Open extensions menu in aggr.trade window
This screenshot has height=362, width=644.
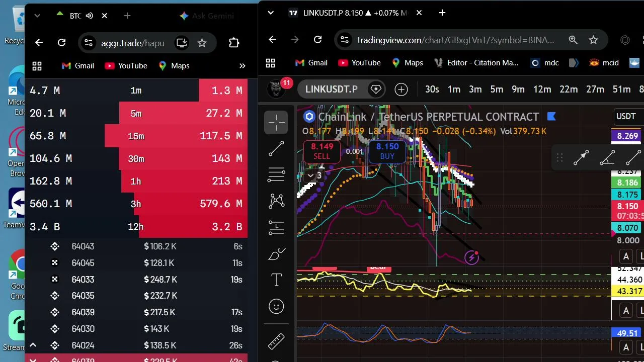234,43
